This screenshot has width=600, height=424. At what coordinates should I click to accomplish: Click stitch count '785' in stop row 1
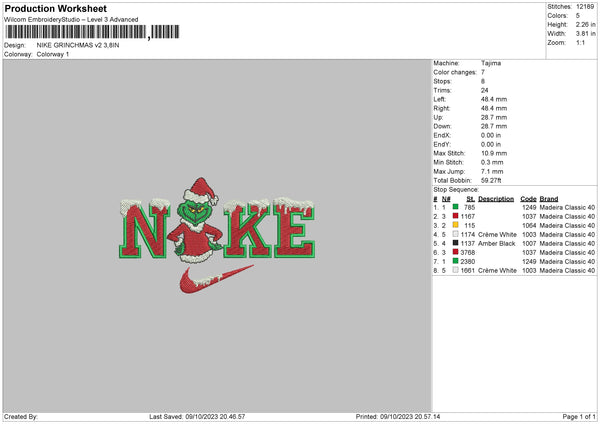point(470,207)
